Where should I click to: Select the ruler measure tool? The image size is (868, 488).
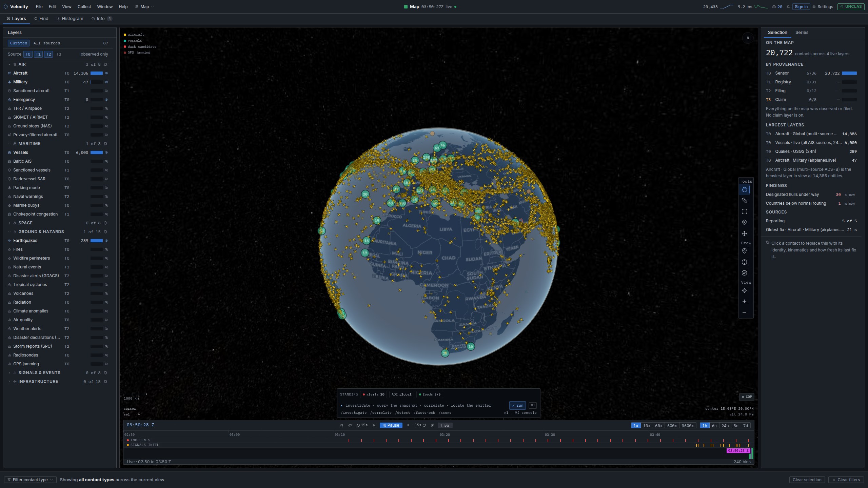[744, 201]
